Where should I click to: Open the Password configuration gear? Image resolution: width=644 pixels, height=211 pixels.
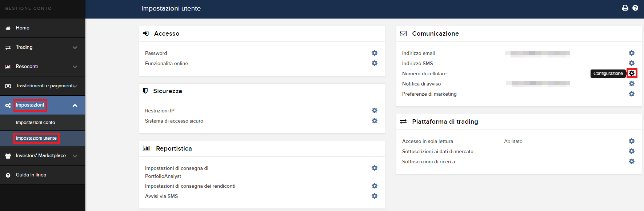click(x=375, y=53)
